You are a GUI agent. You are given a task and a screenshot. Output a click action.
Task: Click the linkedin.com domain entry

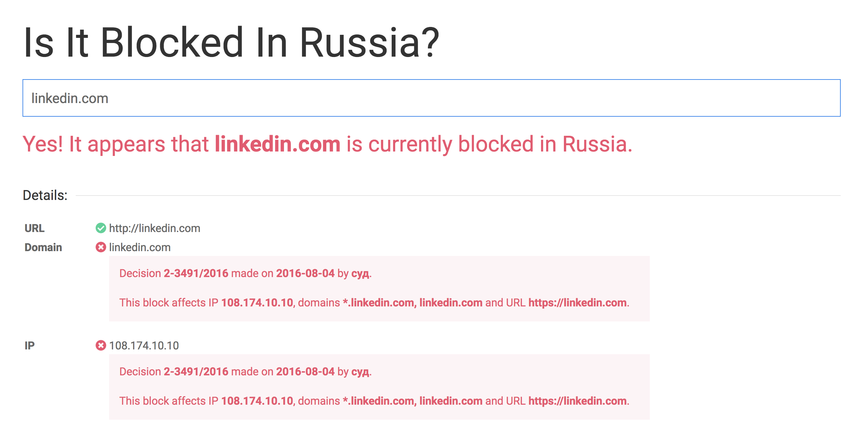pyautogui.click(x=139, y=247)
